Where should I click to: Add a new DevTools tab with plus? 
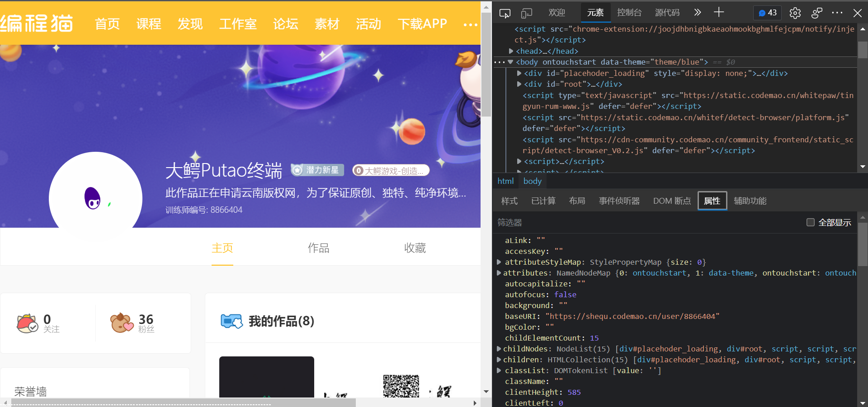[x=719, y=12]
